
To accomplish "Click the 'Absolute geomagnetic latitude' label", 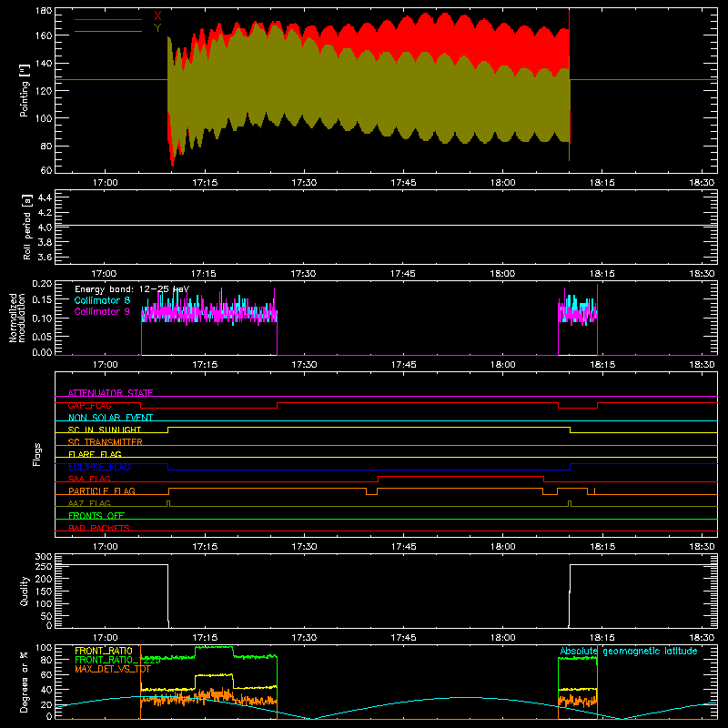I will tap(629, 651).
